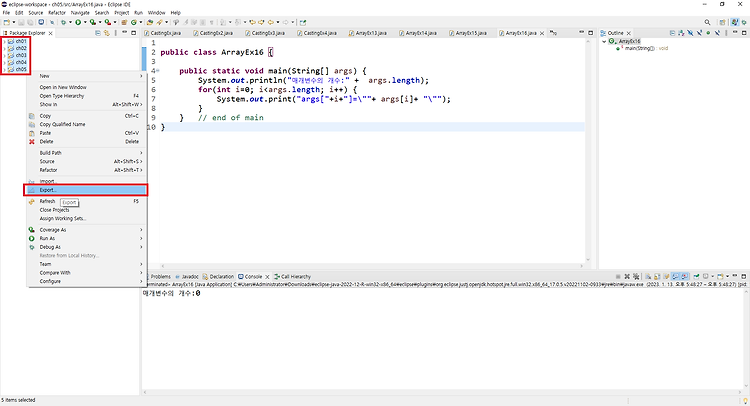Maximize the Package Explorer view
The image size is (750, 406).
click(x=133, y=33)
